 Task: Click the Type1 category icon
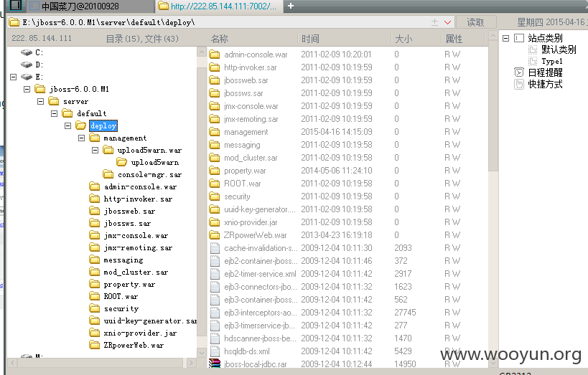(533, 61)
